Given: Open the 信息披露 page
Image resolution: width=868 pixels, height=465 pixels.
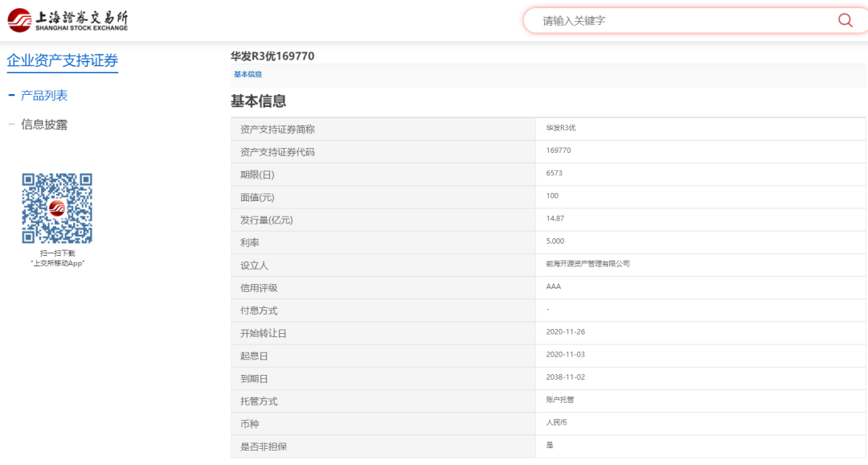Looking at the screenshot, I should click(47, 125).
